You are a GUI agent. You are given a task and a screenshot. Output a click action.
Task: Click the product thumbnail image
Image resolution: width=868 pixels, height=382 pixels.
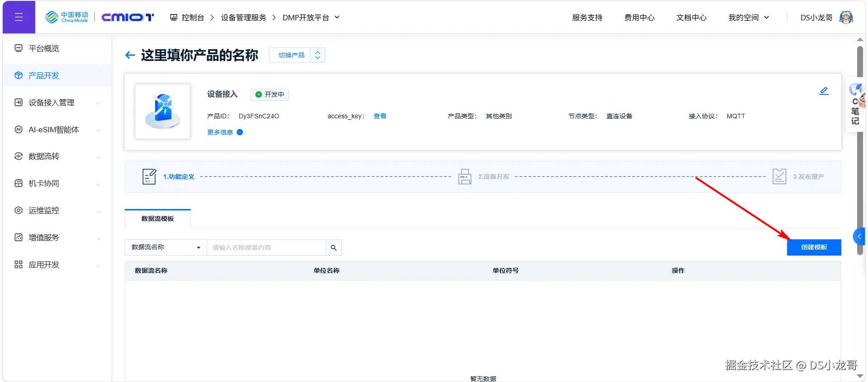[x=163, y=112]
